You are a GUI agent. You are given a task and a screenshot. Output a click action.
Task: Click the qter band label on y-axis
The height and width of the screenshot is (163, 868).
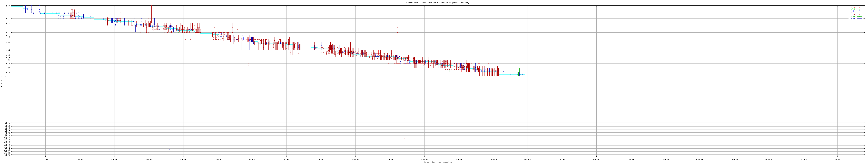tap(7, 76)
